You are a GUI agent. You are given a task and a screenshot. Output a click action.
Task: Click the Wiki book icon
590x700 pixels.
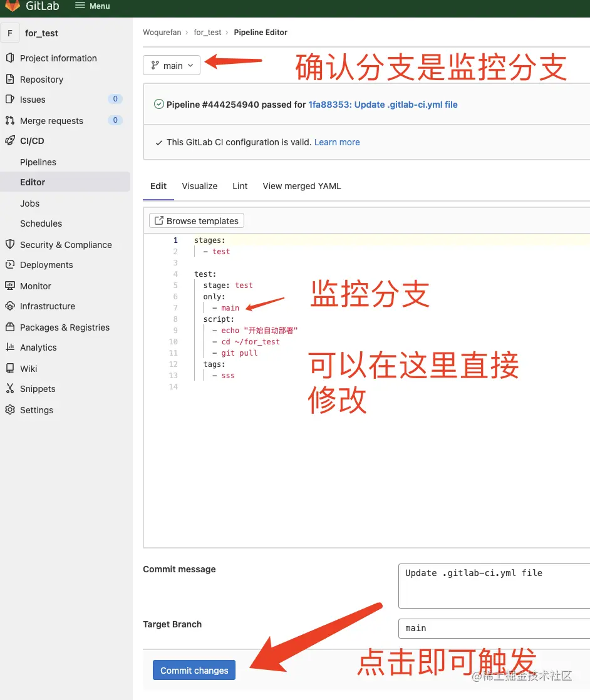(x=10, y=368)
